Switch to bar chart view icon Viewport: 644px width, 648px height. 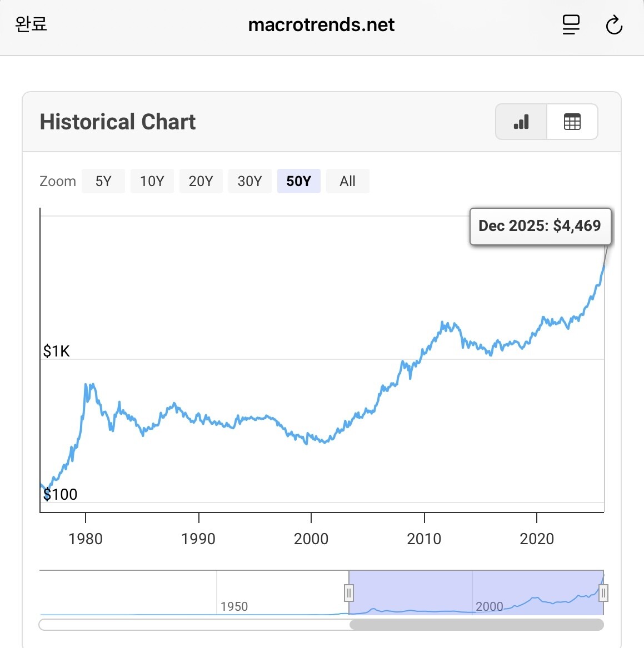click(x=521, y=122)
